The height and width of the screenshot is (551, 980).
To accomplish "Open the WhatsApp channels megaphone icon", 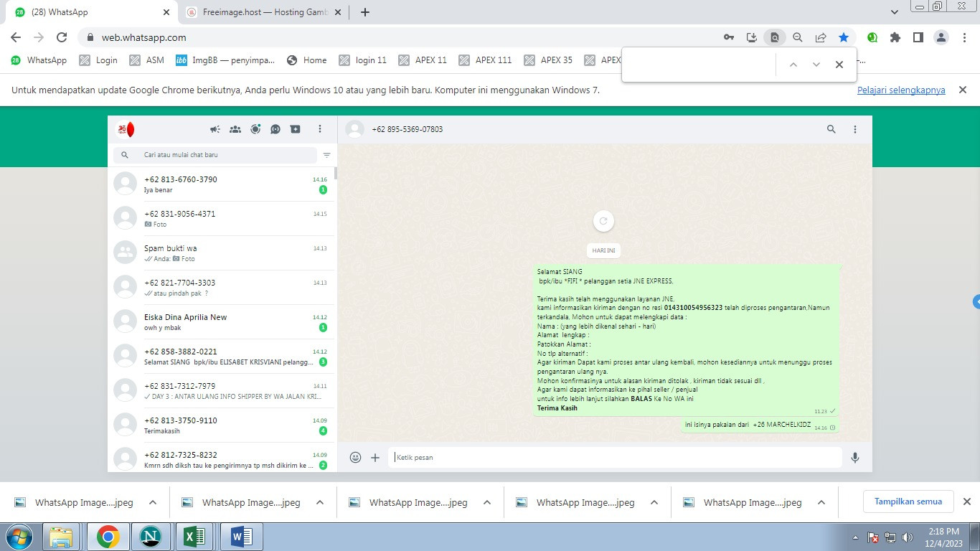I will coord(215,129).
